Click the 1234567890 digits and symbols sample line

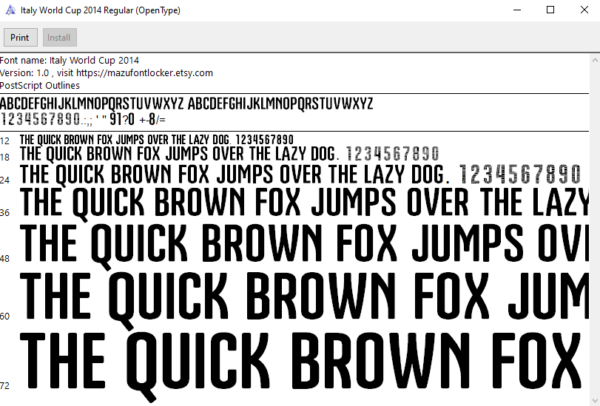point(83,119)
